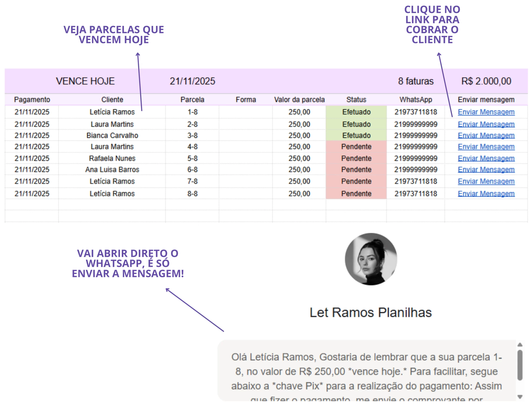Click the Status column header
Viewport: 532px width, 408px height.
tap(356, 100)
